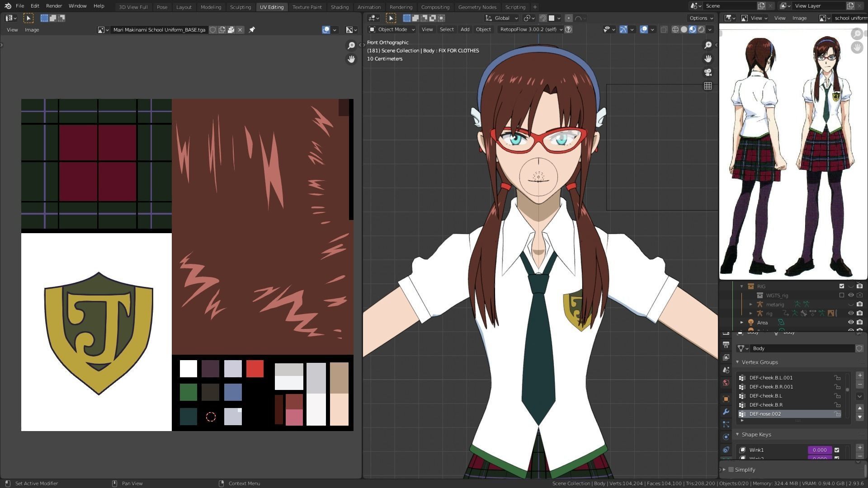Image resolution: width=868 pixels, height=488 pixels.
Task: Open the Window menu
Action: click(77, 6)
